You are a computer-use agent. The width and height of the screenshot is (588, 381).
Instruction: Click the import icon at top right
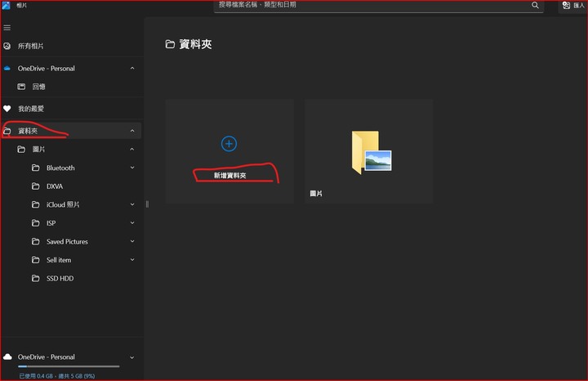click(566, 5)
